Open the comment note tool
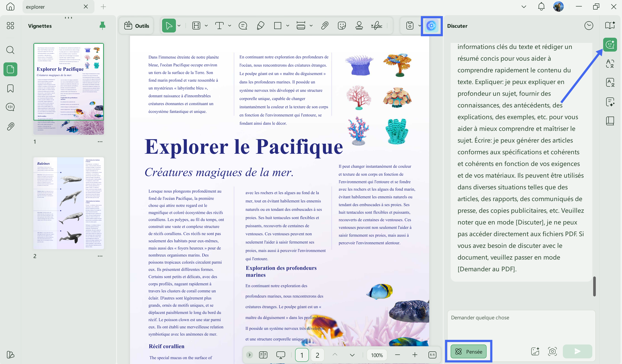This screenshot has height=364, width=622. point(243,25)
